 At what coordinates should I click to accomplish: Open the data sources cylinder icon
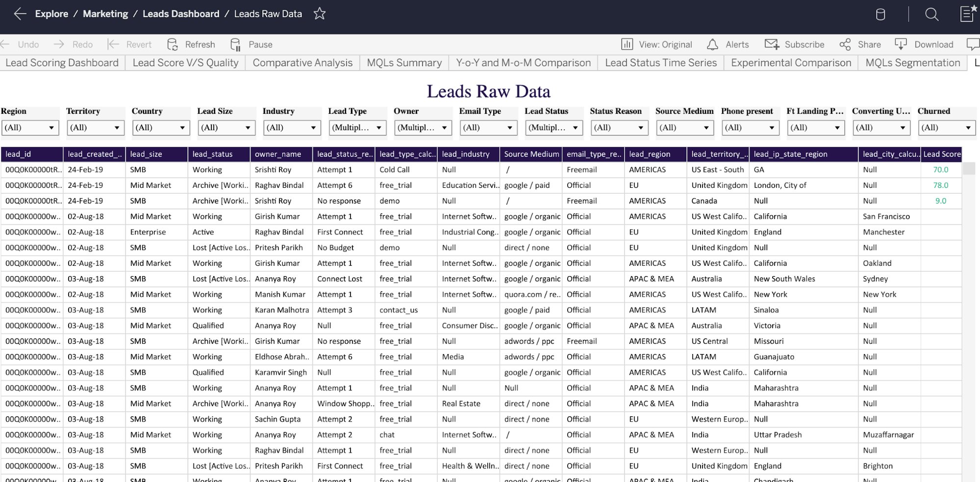click(x=880, y=14)
